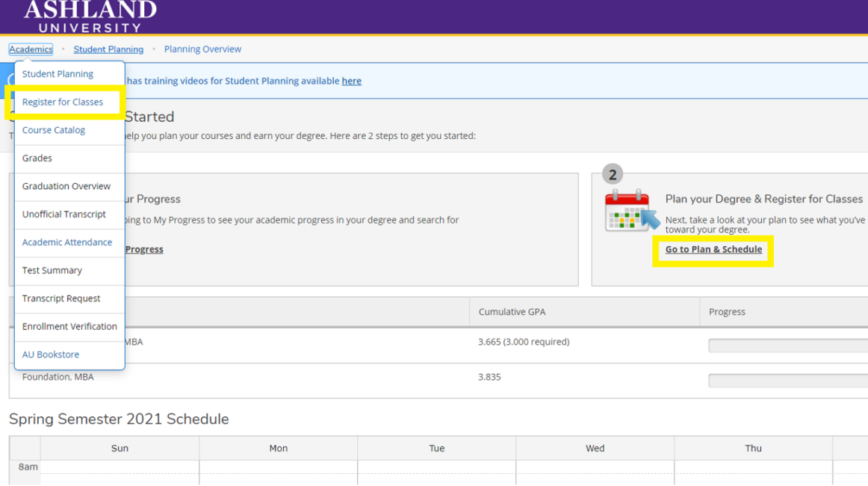The height and width of the screenshot is (486, 868).
Task: Click the Ashland University logo
Action: click(x=90, y=16)
